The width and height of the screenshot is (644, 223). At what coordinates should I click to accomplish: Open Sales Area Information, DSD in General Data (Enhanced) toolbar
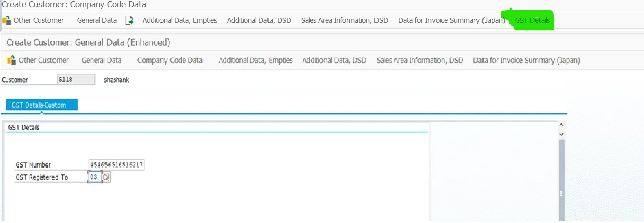pyautogui.click(x=420, y=60)
